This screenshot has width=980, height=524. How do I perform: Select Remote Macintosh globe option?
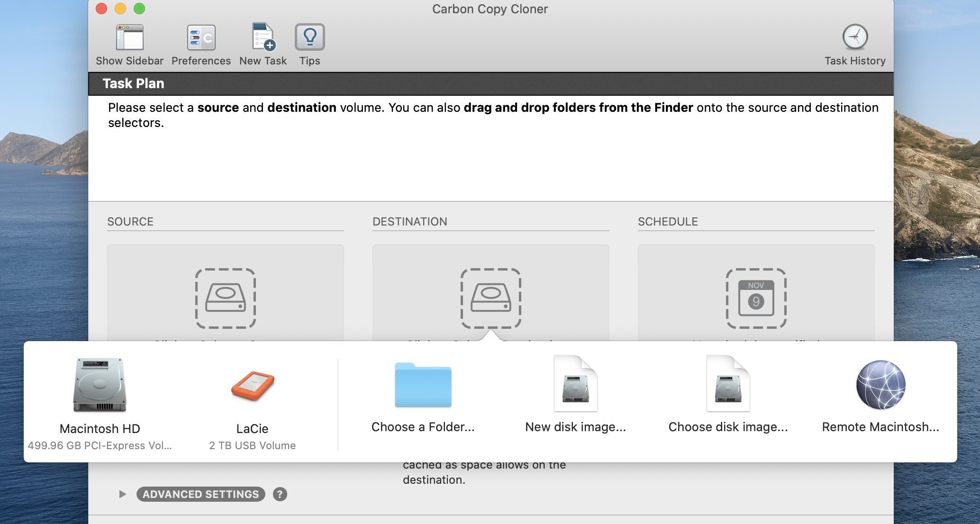(x=881, y=385)
